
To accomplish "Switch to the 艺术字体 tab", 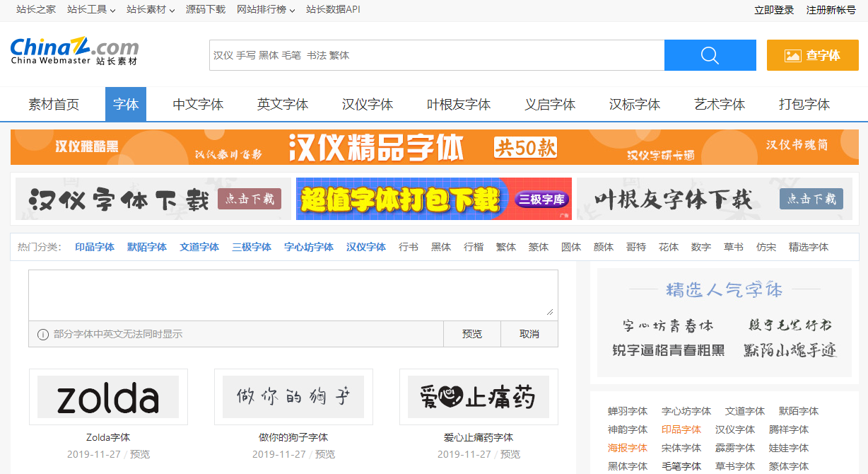I will [719, 103].
